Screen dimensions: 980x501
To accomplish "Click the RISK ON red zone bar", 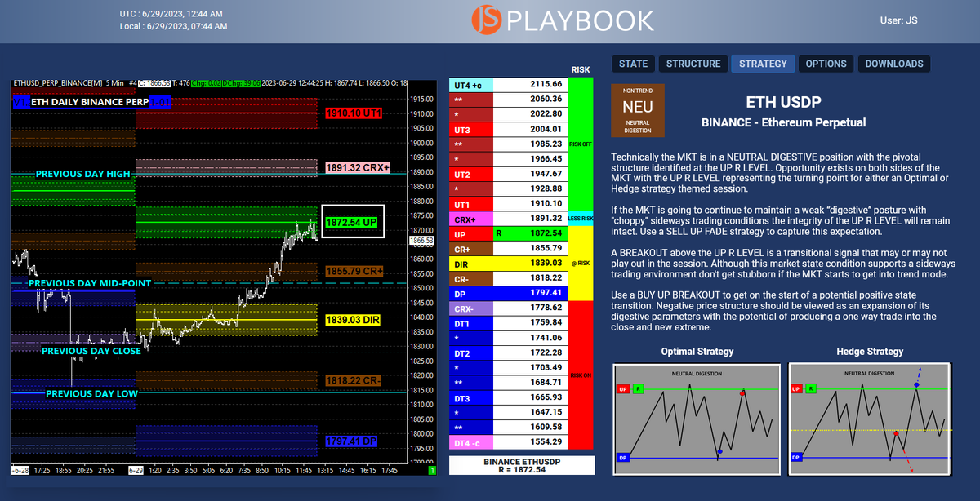I will [x=581, y=375].
